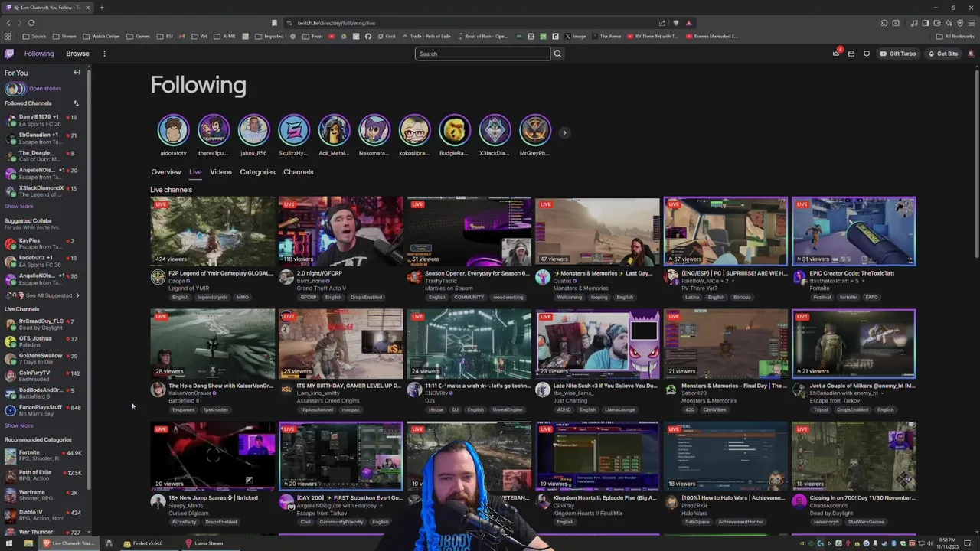980x551 pixels.
Task: Open the BudgieRa avatar in carousel
Action: (x=454, y=130)
